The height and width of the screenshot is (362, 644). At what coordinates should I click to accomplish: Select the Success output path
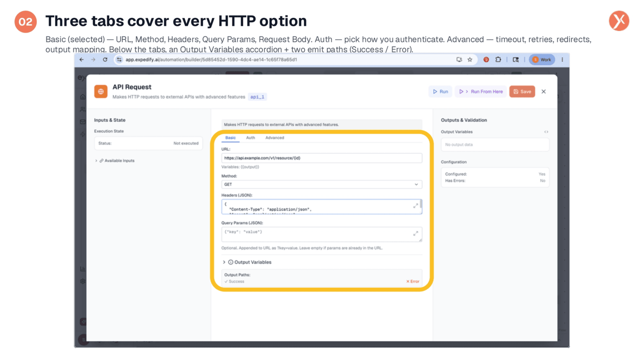click(x=234, y=282)
